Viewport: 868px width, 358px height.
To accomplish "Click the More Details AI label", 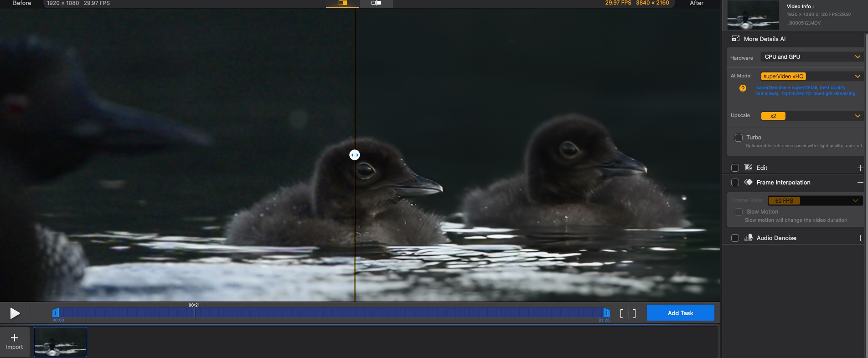I will (x=765, y=39).
